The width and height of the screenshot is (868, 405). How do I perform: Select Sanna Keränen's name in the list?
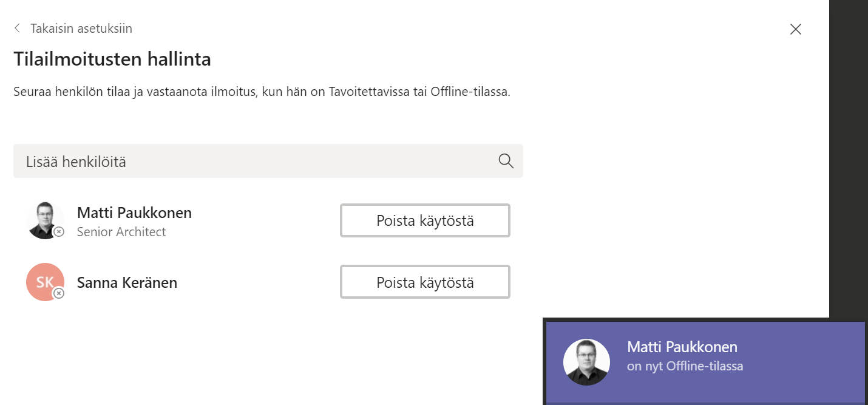click(127, 282)
